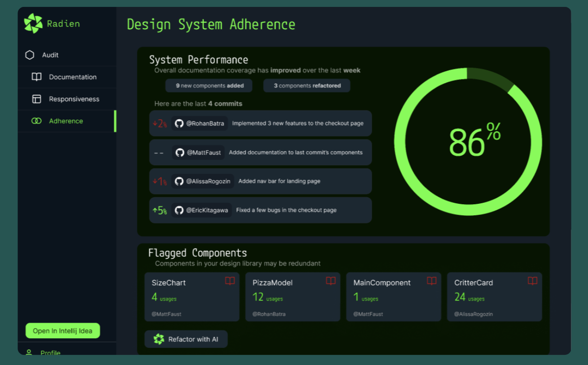Click the Documentation book icon

click(36, 77)
